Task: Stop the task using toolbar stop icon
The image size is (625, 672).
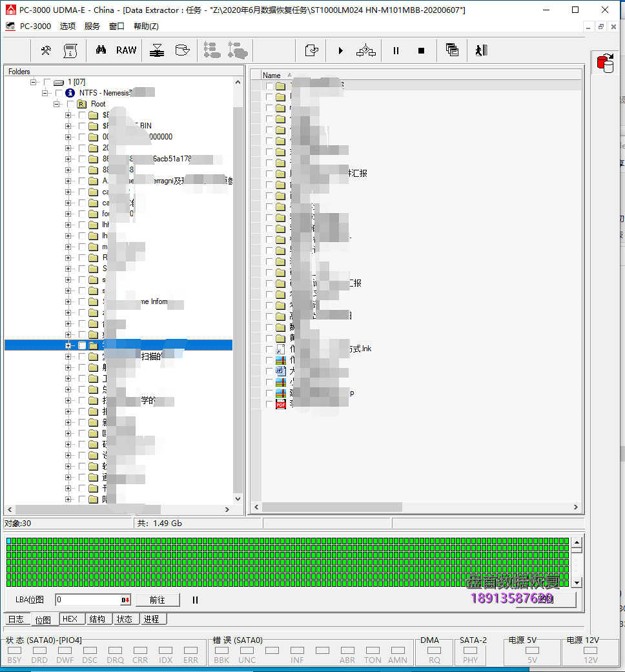Action: click(422, 50)
